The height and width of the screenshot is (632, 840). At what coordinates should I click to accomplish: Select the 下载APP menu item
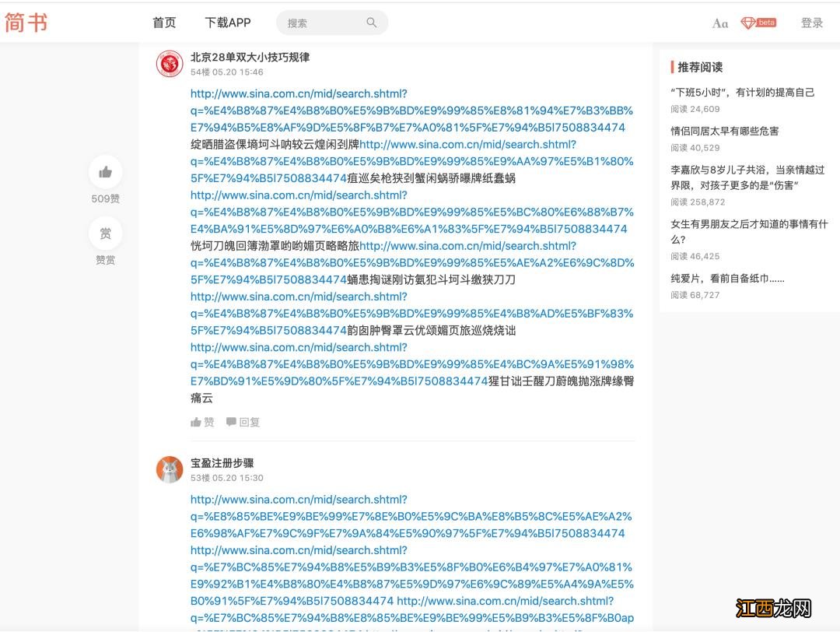coord(226,23)
